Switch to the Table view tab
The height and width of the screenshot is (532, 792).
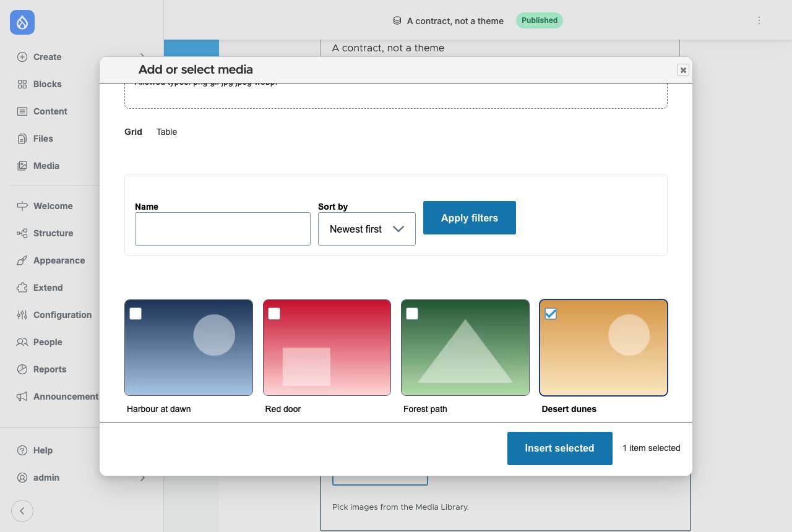[x=166, y=132]
